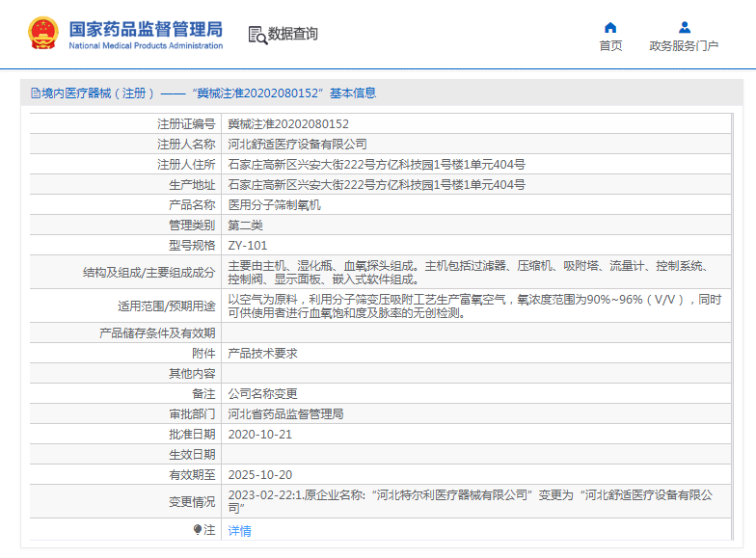Click 国家药品监督管理局 title text
The width and height of the screenshot is (756, 558).
[146, 29]
